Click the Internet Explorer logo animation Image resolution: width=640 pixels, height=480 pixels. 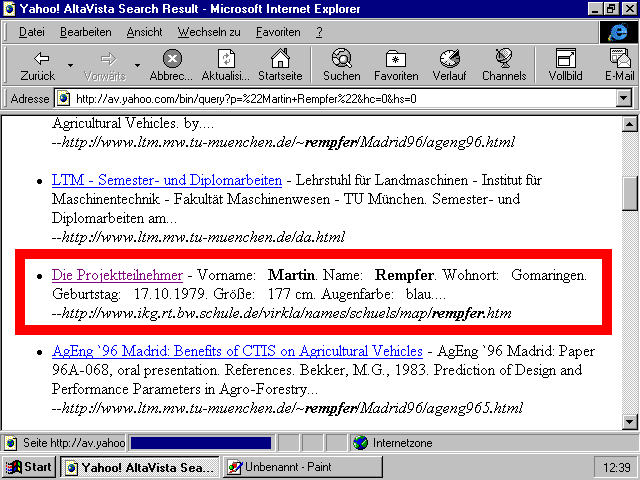(618, 32)
